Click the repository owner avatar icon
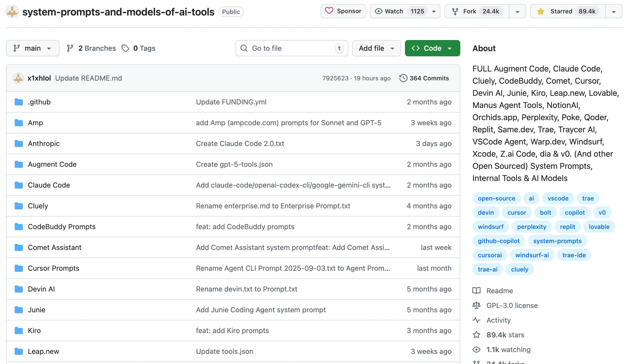The height and width of the screenshot is (364, 628). click(12, 12)
